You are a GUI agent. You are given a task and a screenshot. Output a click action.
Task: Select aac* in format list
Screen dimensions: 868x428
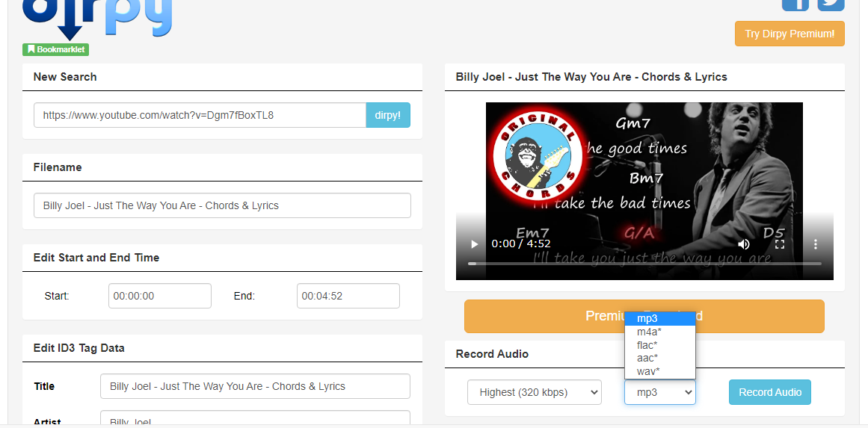(x=660, y=358)
